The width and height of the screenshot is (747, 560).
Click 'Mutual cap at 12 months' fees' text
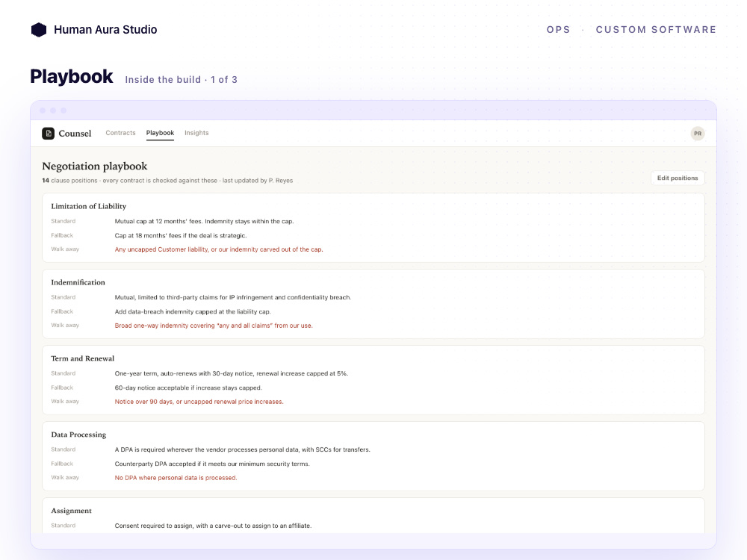point(204,221)
